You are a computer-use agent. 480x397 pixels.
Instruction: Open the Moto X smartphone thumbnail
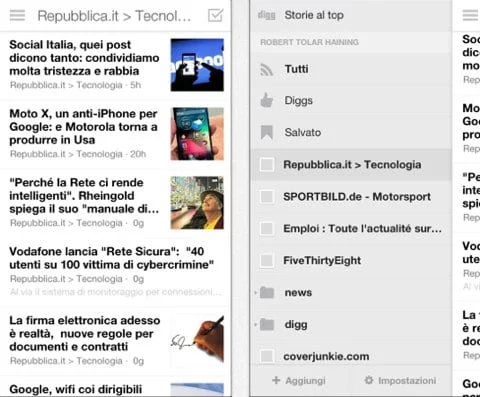pyautogui.click(x=197, y=134)
